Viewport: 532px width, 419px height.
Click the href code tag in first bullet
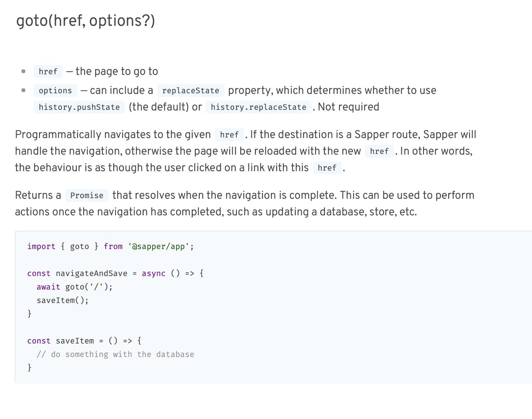tap(48, 71)
